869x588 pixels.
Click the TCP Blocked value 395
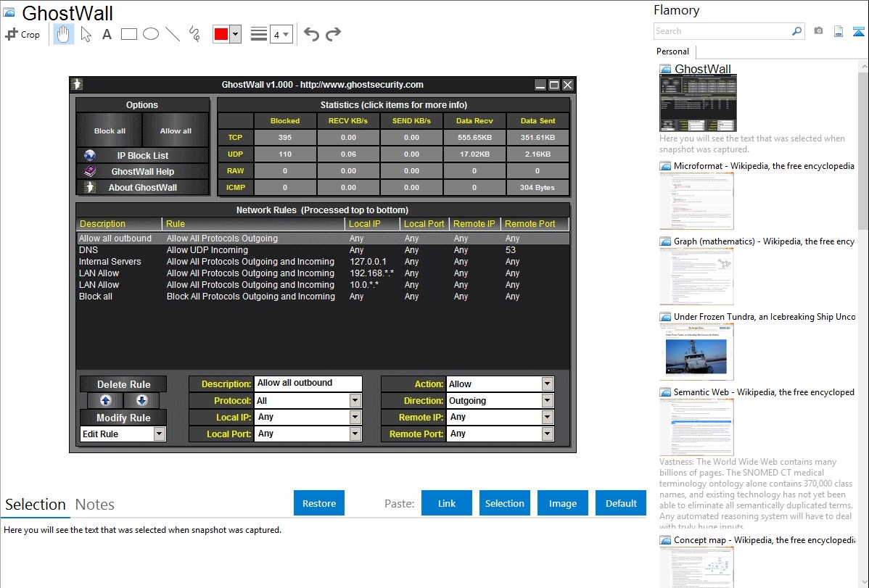pyautogui.click(x=285, y=138)
